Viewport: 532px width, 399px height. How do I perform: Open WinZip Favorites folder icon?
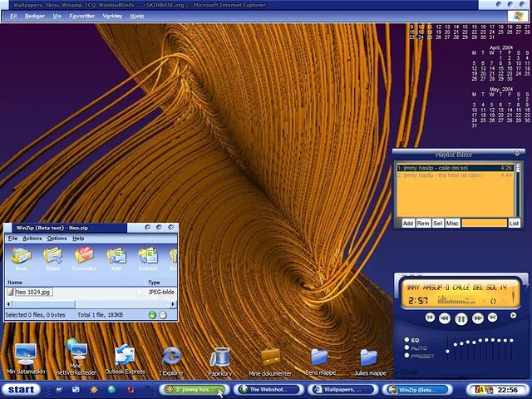click(x=84, y=259)
